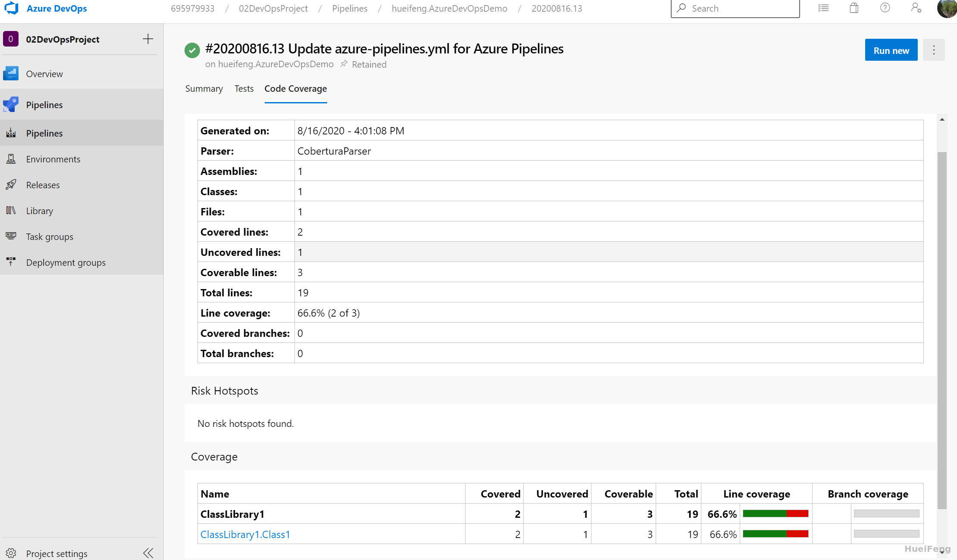Image resolution: width=957 pixels, height=560 pixels.
Task: Click ClassLibrary1.Class1 line coverage bar
Action: (x=776, y=534)
